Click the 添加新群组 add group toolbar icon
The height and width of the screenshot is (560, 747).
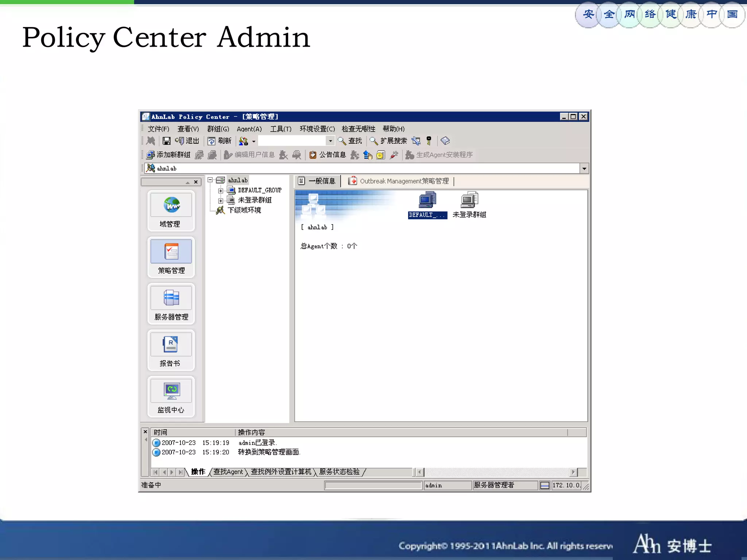(x=150, y=155)
